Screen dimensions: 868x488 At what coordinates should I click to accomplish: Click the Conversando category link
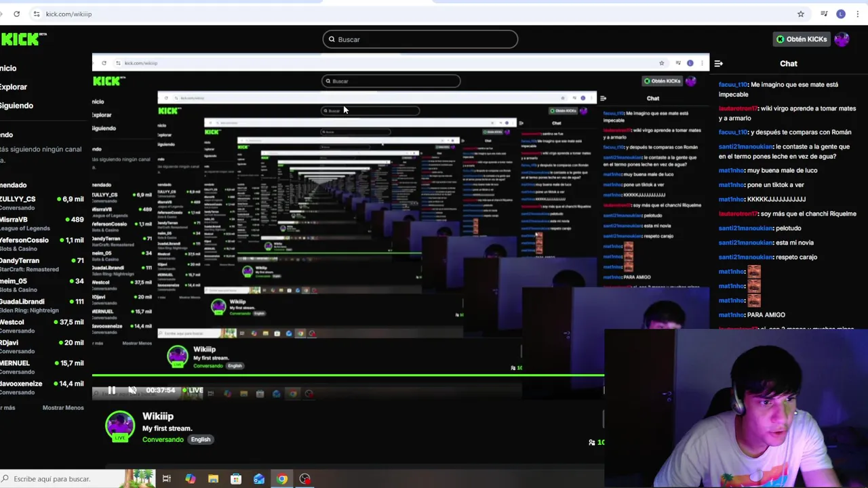pyautogui.click(x=163, y=440)
